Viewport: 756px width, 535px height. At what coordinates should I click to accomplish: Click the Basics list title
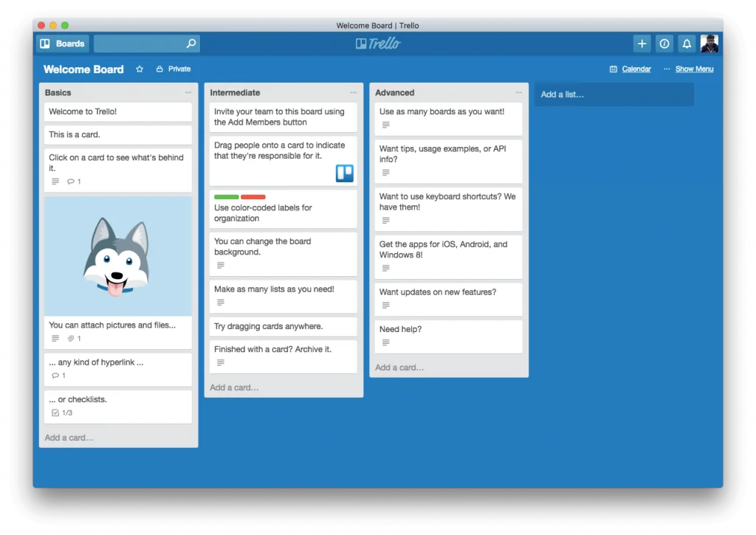click(x=58, y=92)
